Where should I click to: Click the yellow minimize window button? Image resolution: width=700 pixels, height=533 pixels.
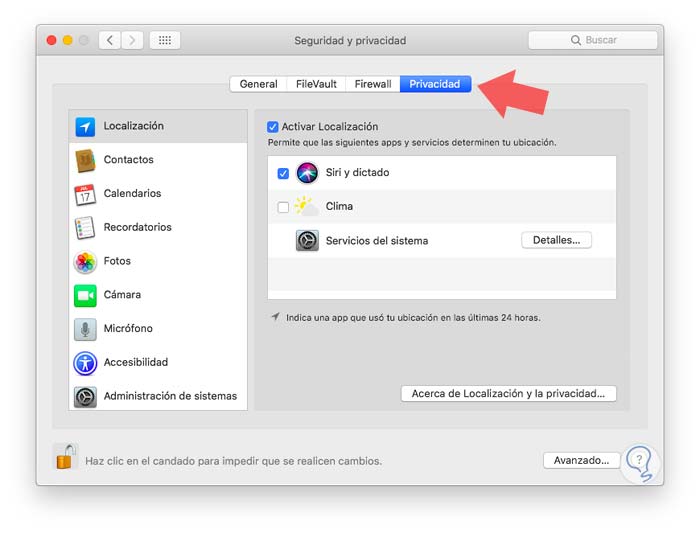(x=67, y=41)
